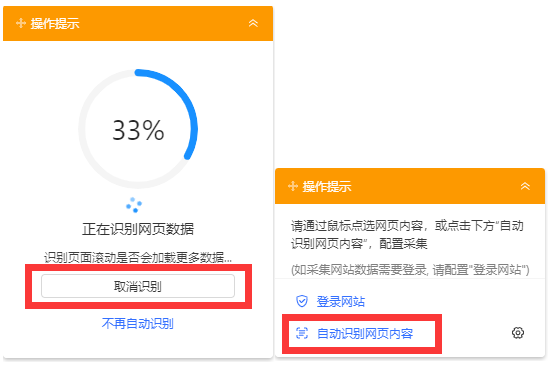Click the move handle icon on the right 操作提示 panel
This screenshot has width=554, height=366.
point(293,186)
